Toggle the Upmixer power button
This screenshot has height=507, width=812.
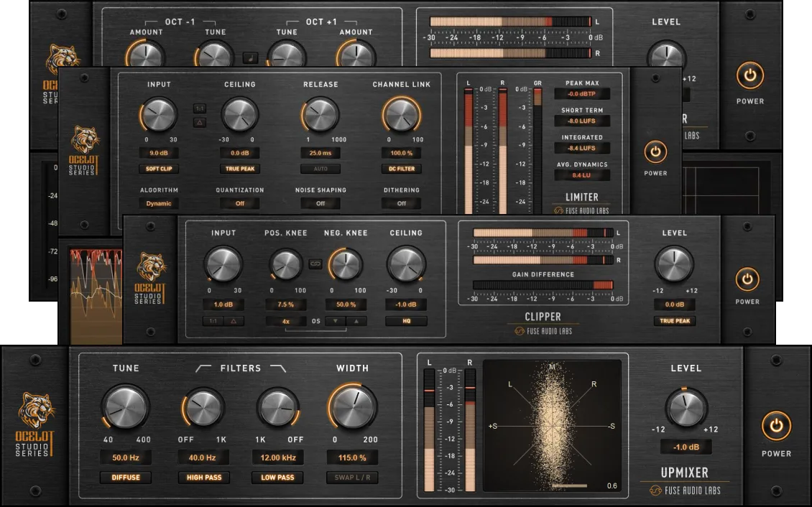(x=776, y=426)
